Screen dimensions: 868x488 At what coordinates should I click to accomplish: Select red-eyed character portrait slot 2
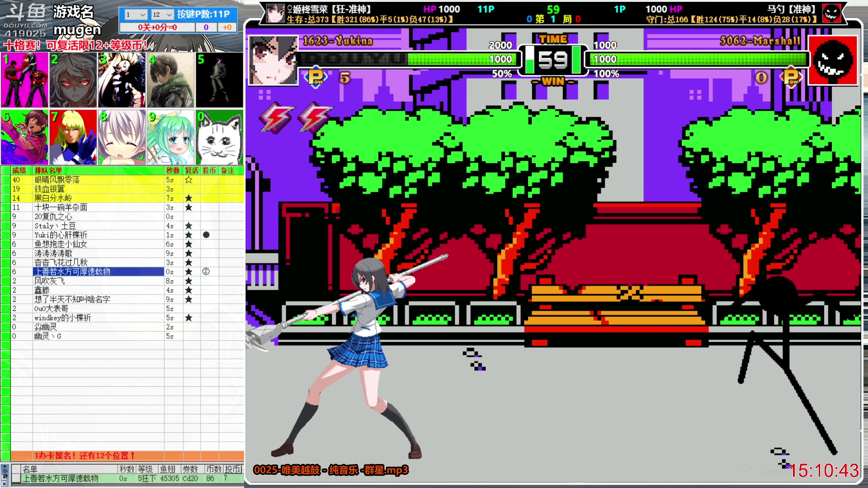pyautogui.click(x=73, y=80)
